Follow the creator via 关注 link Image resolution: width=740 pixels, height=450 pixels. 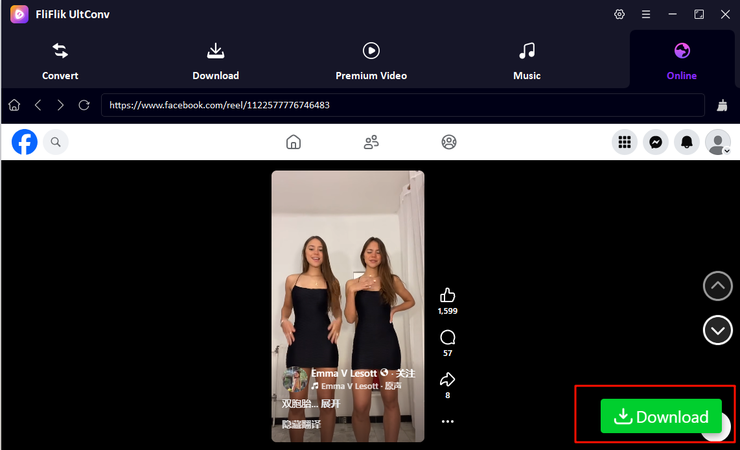pyautogui.click(x=405, y=373)
